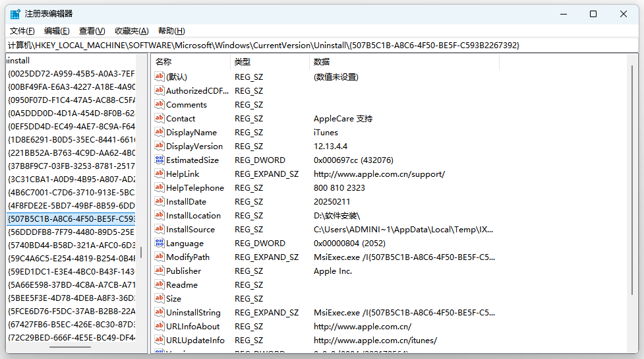
Task: Select tree key {00BF49FA-E6A3-4227-A18E
Action: pos(71,86)
